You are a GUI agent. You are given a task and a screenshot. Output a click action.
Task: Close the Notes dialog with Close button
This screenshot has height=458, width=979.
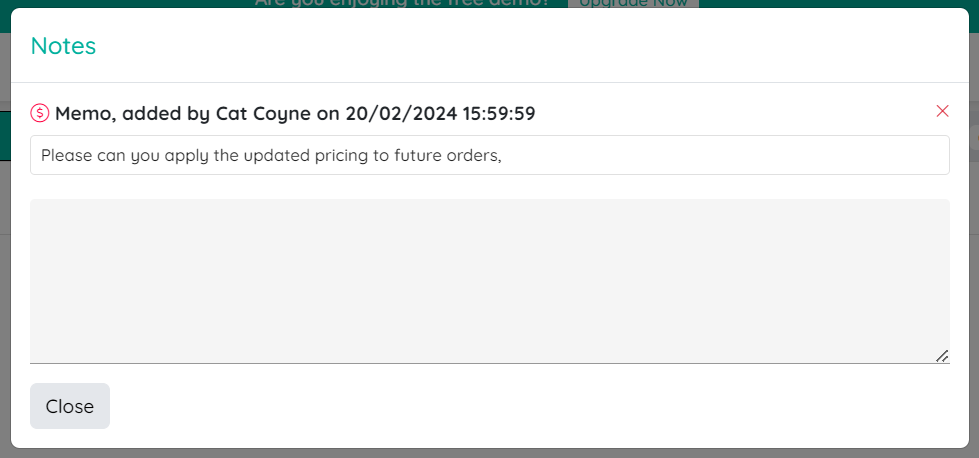tap(70, 406)
